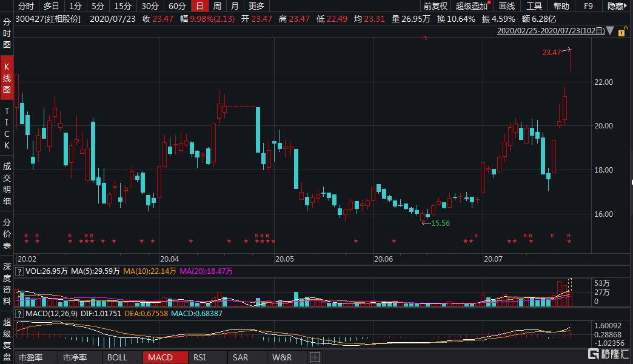
Task: Open the 前复权 adjustment options
Action: (x=435, y=6)
